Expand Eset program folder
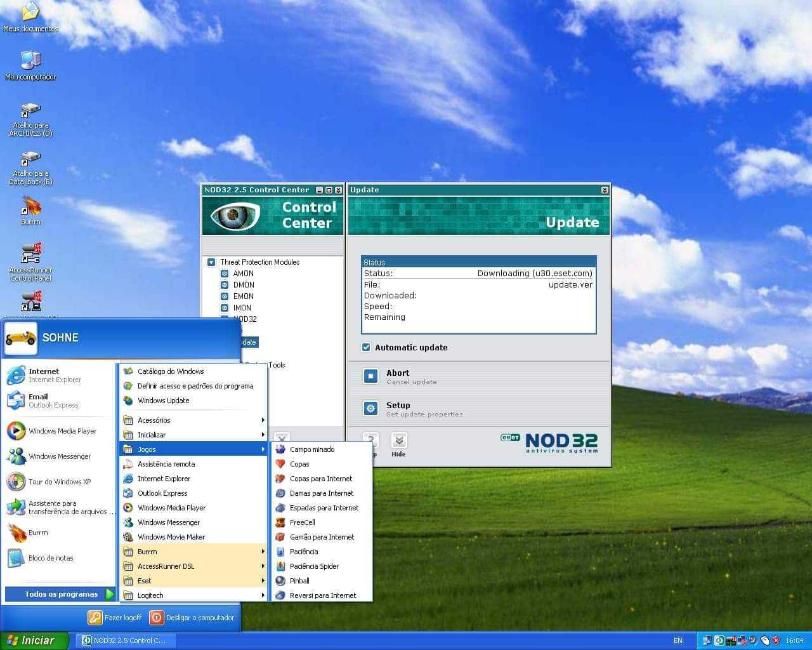The width and height of the screenshot is (812, 650). 193,581
